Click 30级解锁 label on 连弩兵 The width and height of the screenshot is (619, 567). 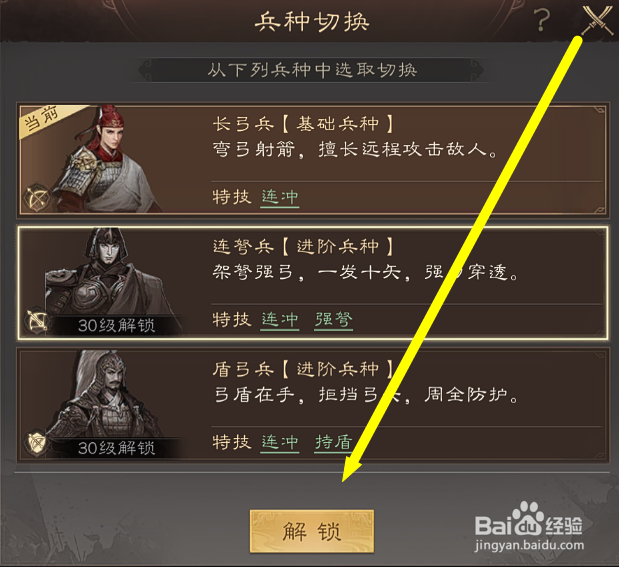coord(116,326)
